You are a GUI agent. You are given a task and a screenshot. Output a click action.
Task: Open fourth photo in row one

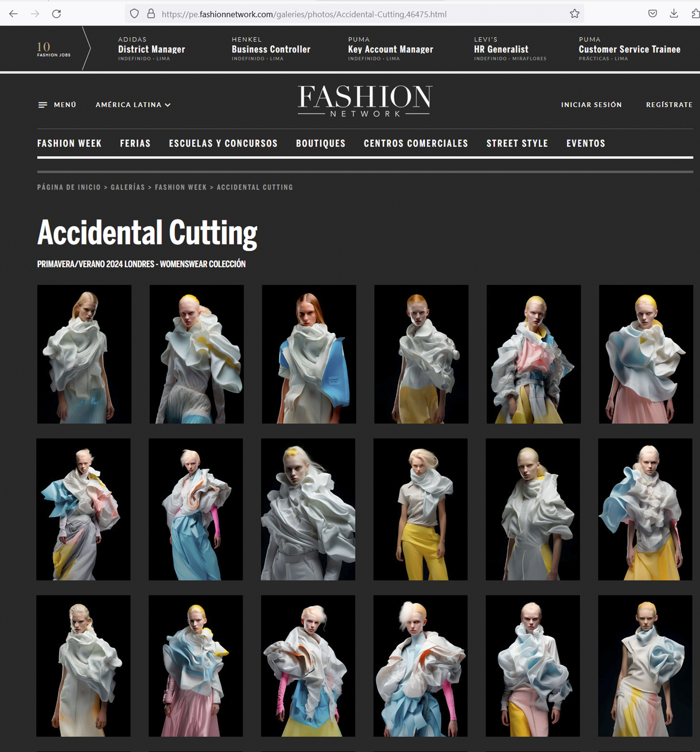click(x=421, y=354)
